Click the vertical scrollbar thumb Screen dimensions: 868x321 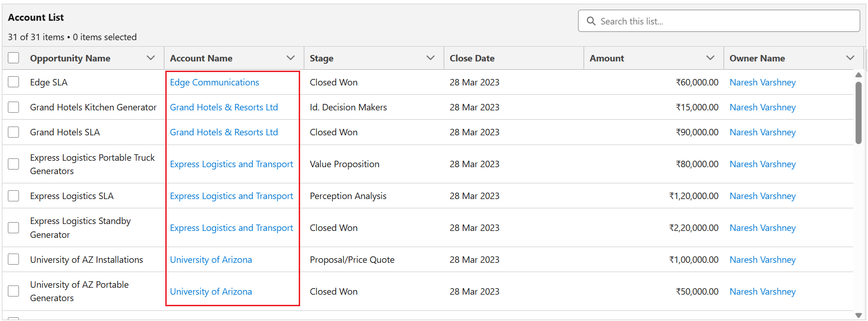click(x=858, y=113)
